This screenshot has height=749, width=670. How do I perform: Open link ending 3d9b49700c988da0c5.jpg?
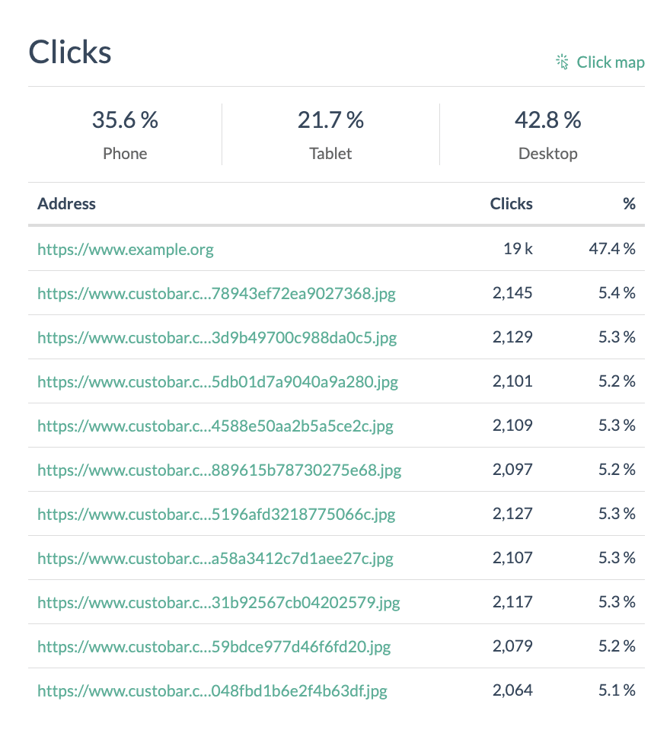pyautogui.click(x=217, y=337)
